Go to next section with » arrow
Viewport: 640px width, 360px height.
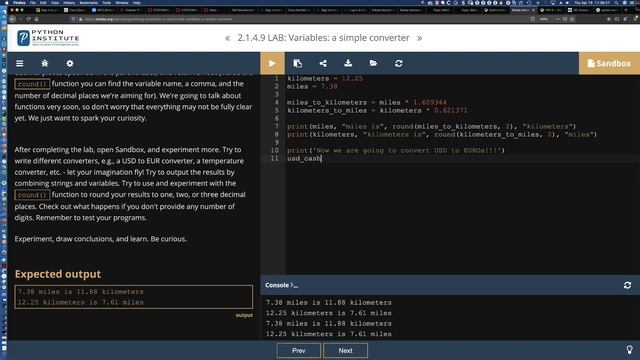click(419, 38)
